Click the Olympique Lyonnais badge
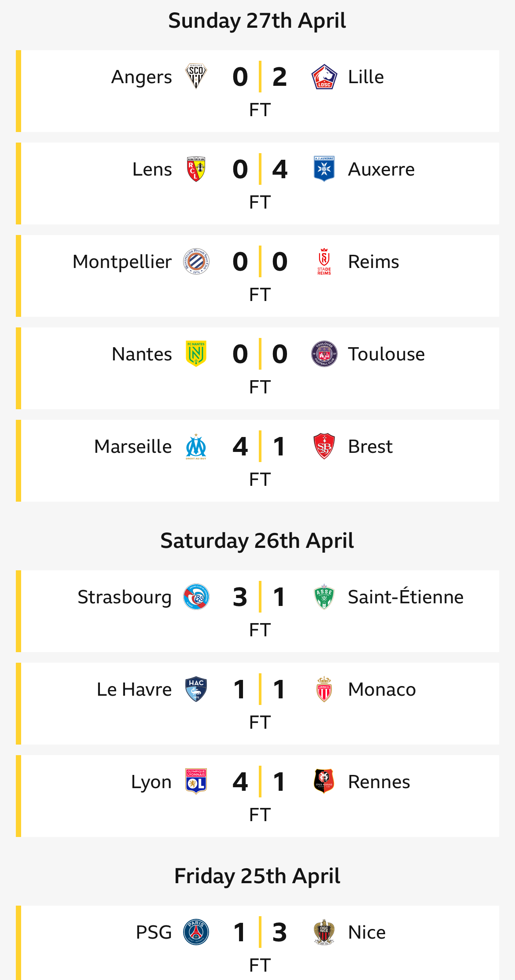The image size is (515, 980). click(196, 782)
